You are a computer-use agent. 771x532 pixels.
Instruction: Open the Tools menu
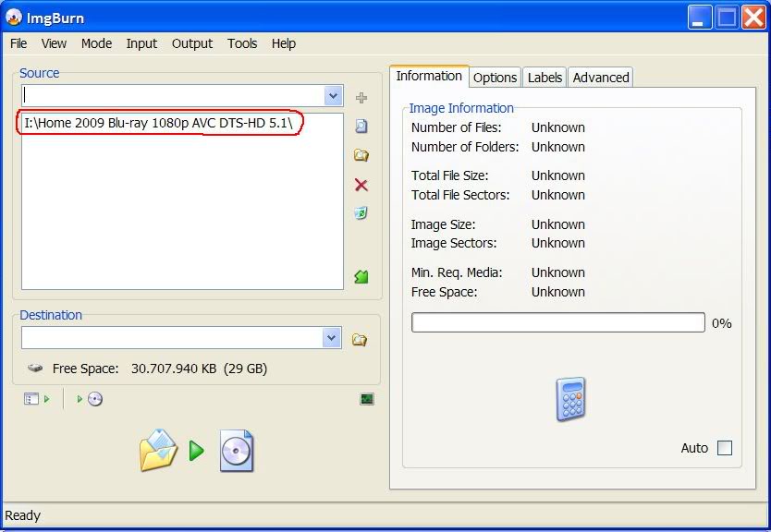(x=242, y=43)
